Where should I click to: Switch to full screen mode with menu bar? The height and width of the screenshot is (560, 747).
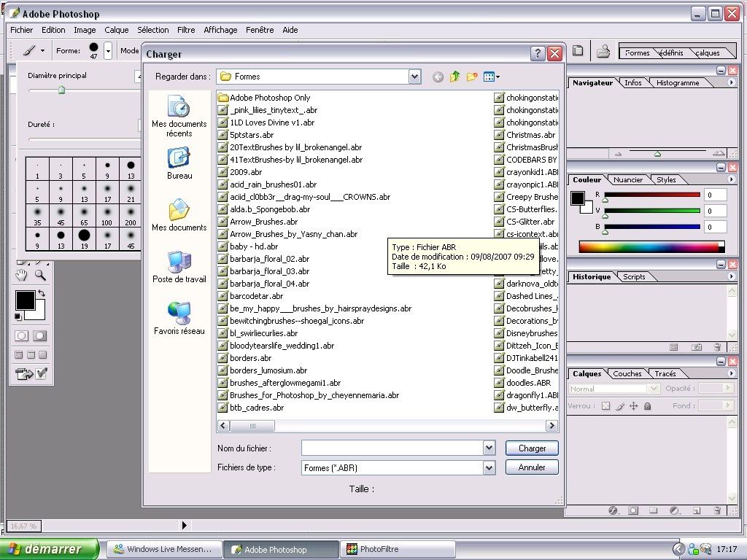(x=31, y=355)
